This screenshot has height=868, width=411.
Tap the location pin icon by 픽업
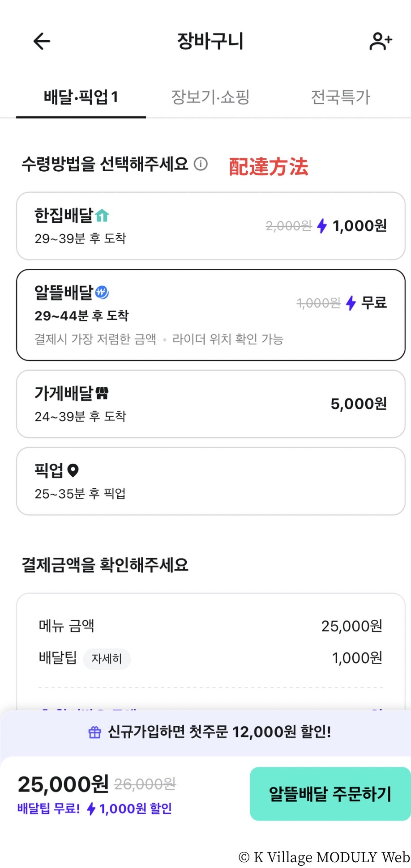click(x=73, y=470)
